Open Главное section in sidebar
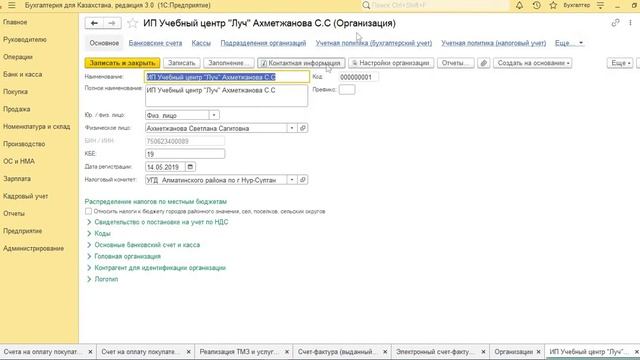 pos(15,22)
